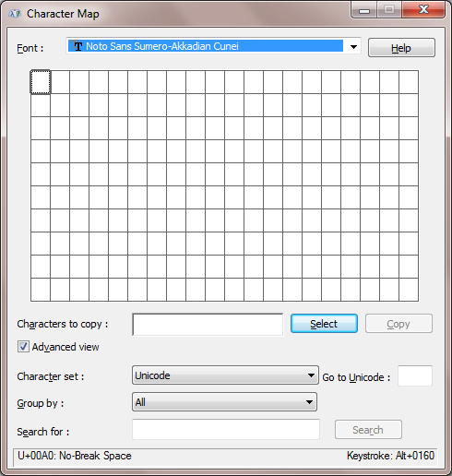The width and height of the screenshot is (452, 476).
Task: Click the disabled maximize window button
Action: (389, 10)
